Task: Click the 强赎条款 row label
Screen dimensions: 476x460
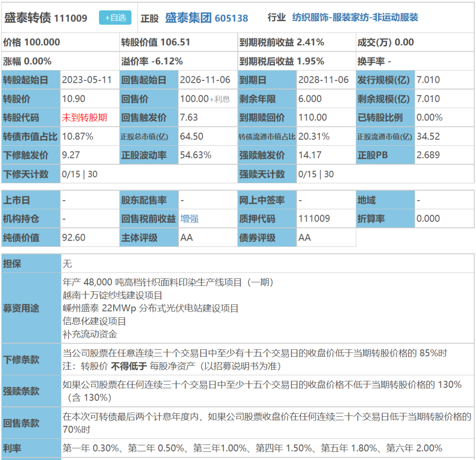Action: point(21,391)
